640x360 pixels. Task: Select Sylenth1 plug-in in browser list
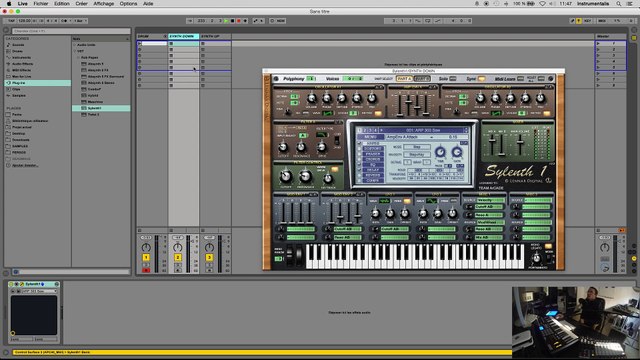point(101,108)
